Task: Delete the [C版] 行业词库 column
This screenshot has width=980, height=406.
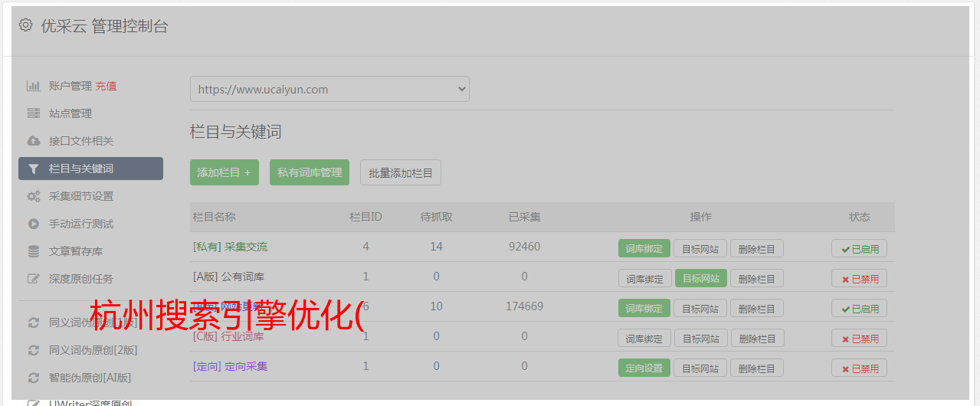Action: tap(757, 338)
